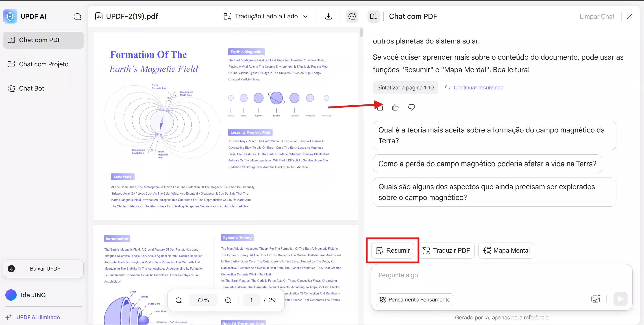Viewport: 644px width, 325px height.
Task: Open chat history clock icon
Action: (x=77, y=17)
